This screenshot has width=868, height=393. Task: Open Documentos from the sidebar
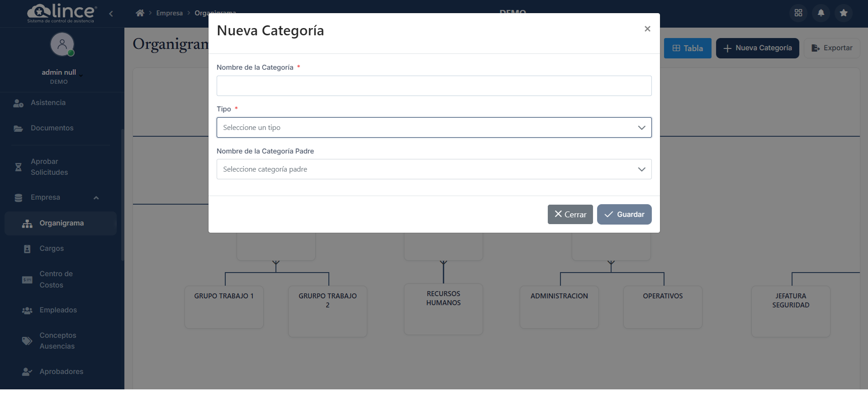52,128
